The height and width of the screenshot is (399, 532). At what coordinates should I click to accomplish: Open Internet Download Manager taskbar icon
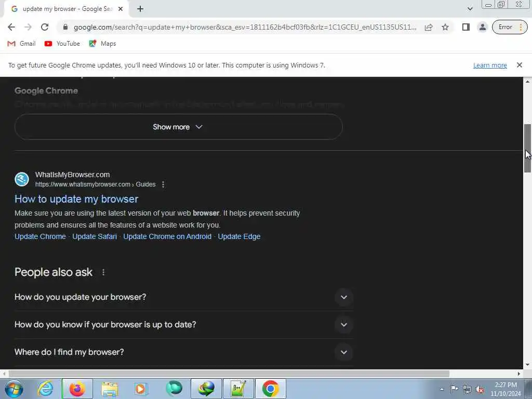click(206, 389)
